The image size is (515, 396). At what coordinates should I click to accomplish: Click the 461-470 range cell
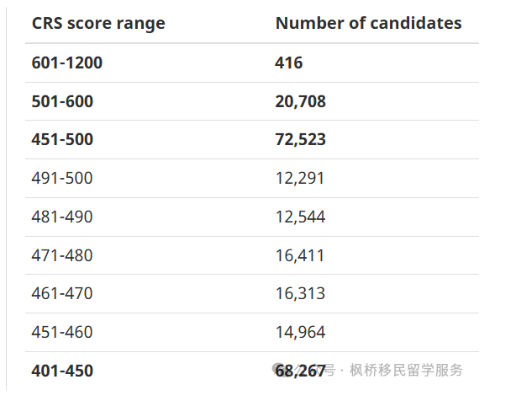click(x=62, y=293)
